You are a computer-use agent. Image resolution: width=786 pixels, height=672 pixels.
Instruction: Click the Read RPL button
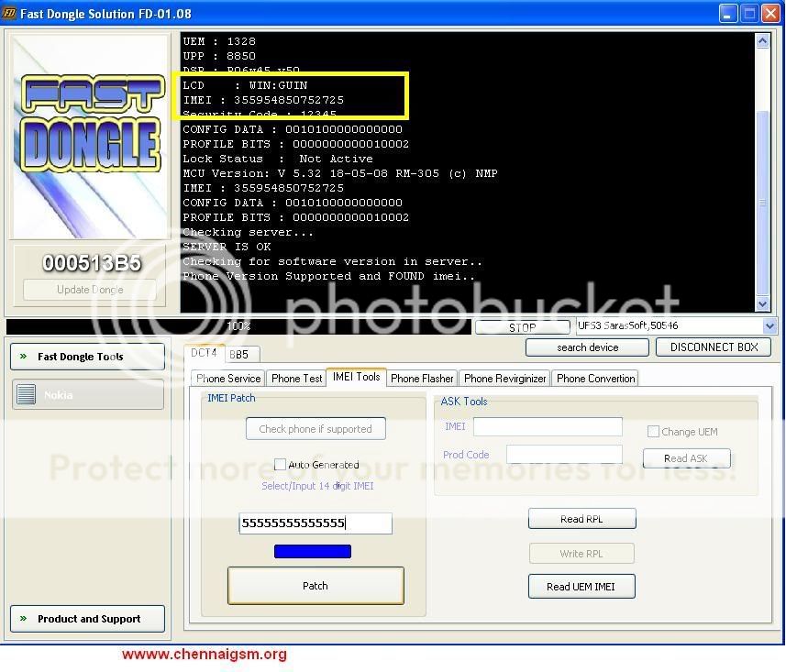[x=581, y=519]
